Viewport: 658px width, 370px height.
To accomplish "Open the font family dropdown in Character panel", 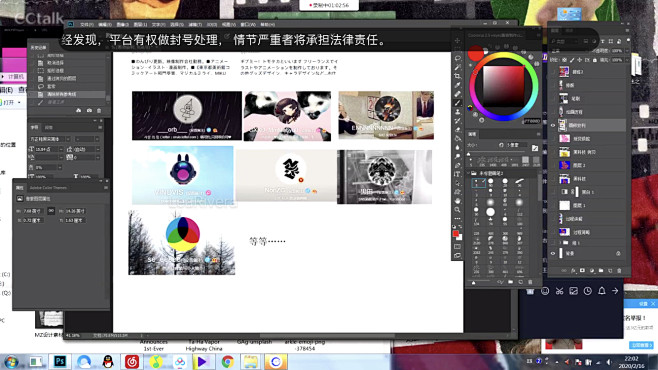I will (68, 139).
